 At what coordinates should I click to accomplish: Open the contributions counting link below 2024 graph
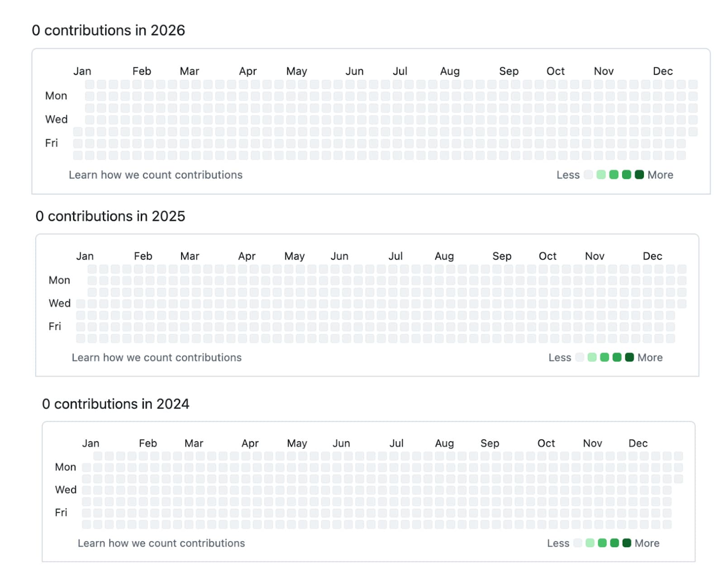[x=161, y=543]
